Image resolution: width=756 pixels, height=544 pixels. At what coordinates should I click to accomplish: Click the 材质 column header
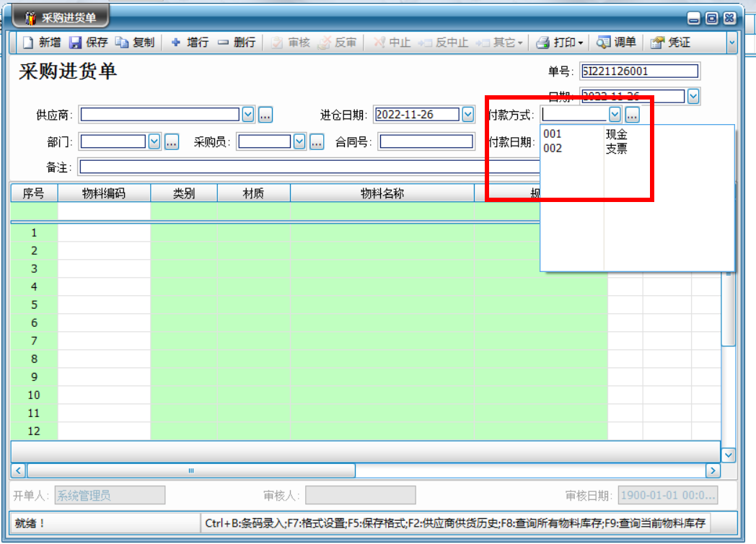point(254,193)
